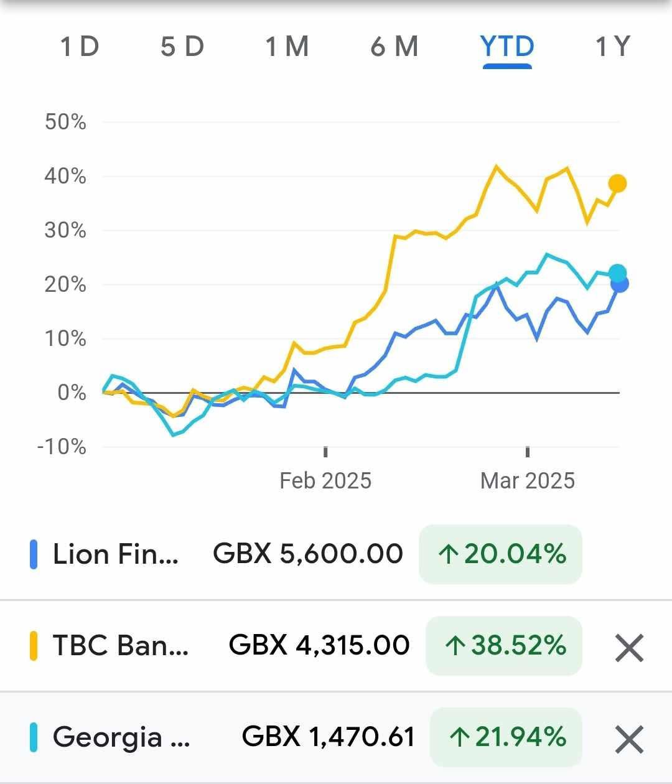Click the Mar 2025 axis marker
Image resolution: width=672 pixels, height=784 pixels.
pos(528,480)
